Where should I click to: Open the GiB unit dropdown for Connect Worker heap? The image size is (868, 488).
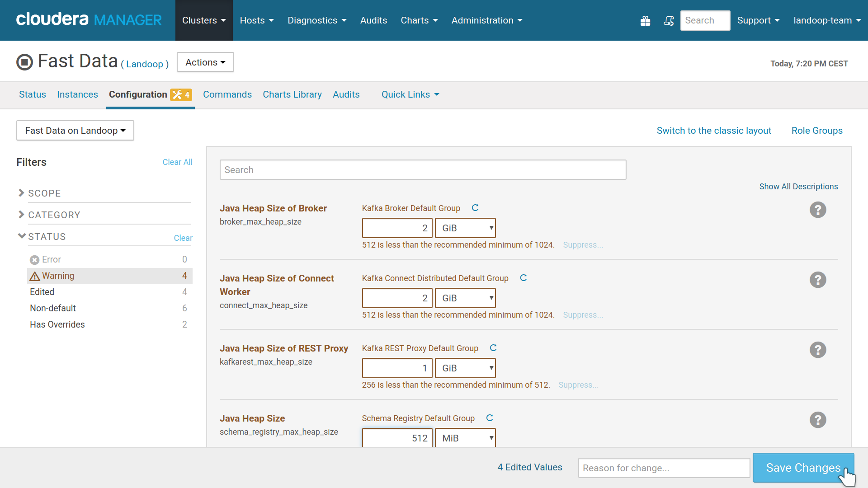(x=466, y=298)
